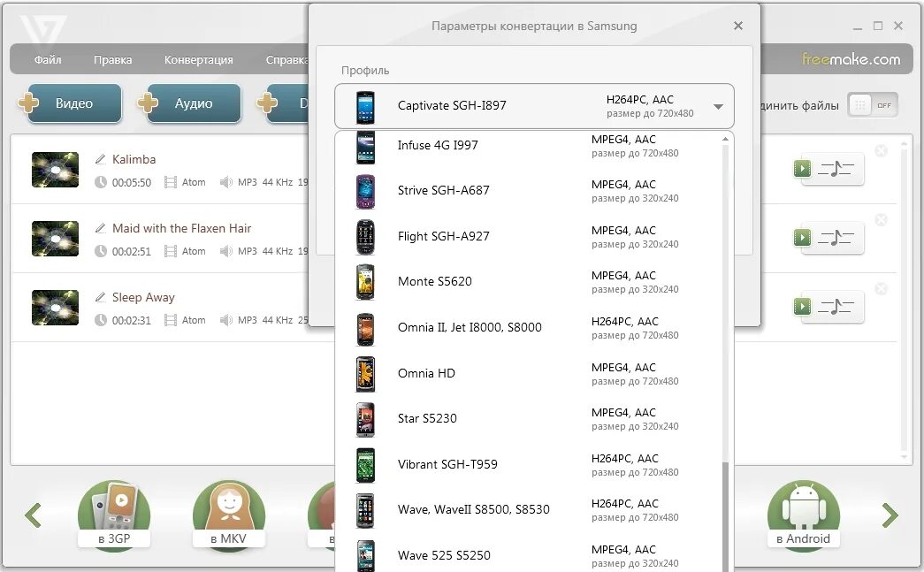The width and height of the screenshot is (924, 572).
Task: Open audio editor for Maid with the Flaxen Hair
Action: click(829, 238)
